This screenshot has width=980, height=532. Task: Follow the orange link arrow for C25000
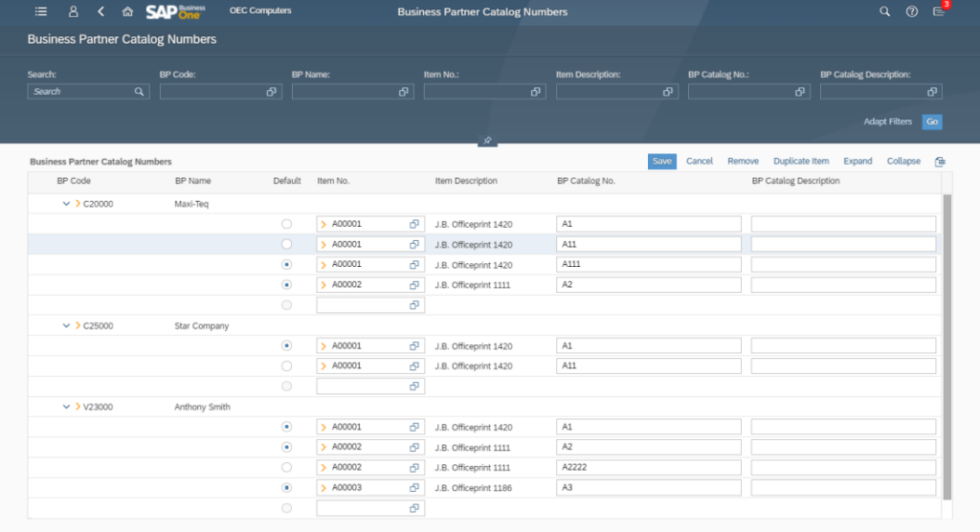(78, 325)
